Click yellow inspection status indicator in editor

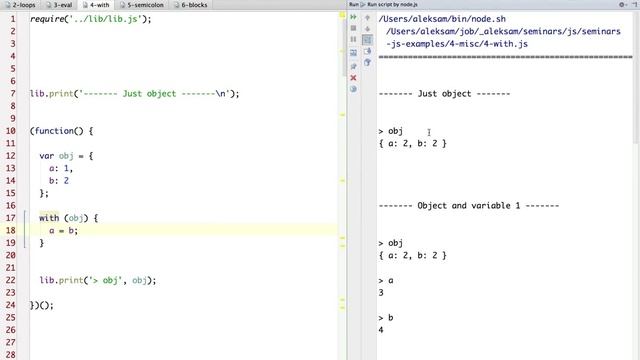click(x=342, y=15)
